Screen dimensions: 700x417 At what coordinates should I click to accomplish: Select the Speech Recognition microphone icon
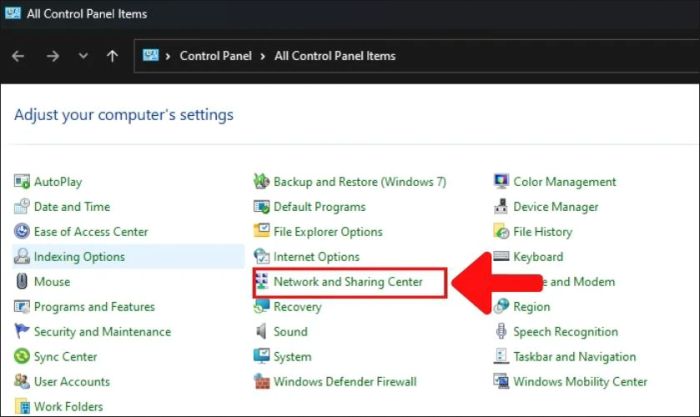tap(502, 332)
